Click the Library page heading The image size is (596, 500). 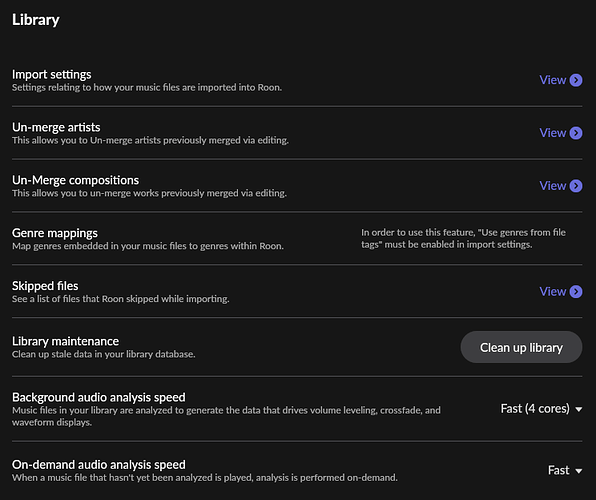tap(35, 20)
